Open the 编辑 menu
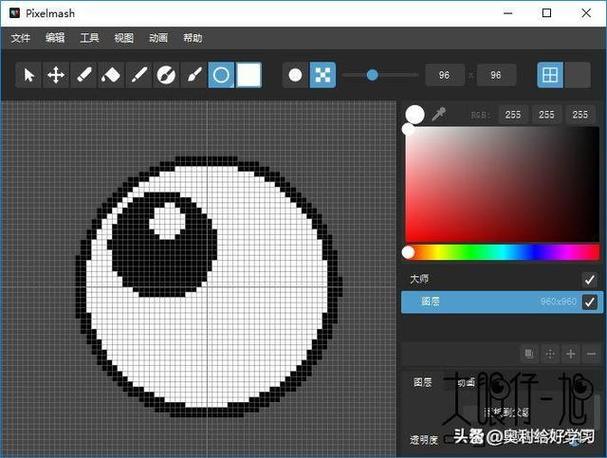607x458 pixels. (x=55, y=38)
